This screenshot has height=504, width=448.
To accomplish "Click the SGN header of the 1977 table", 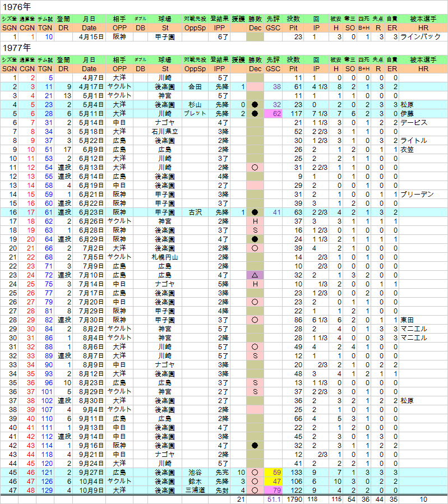I will coord(10,69).
